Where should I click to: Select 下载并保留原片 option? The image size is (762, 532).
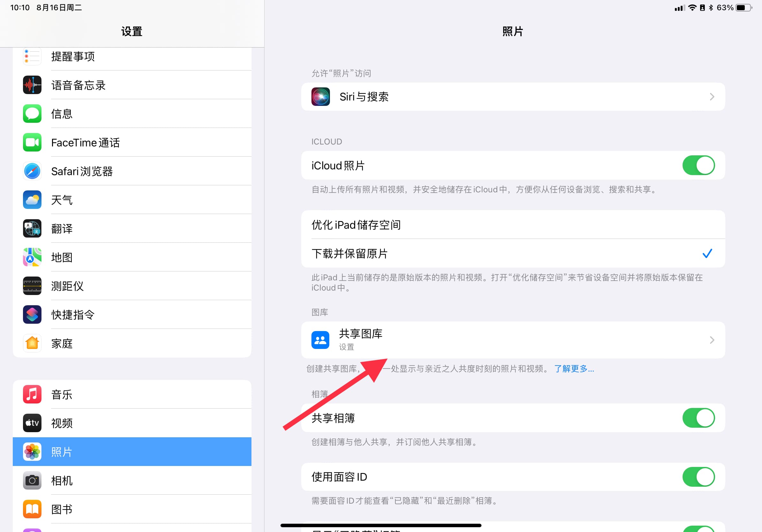pos(513,253)
